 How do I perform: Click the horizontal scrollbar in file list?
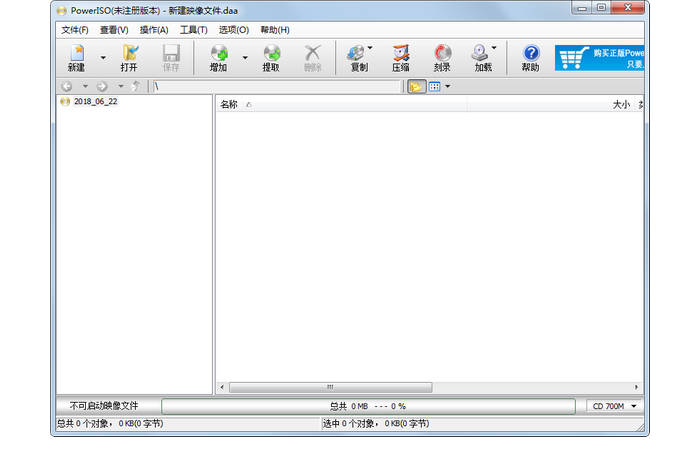pos(330,387)
